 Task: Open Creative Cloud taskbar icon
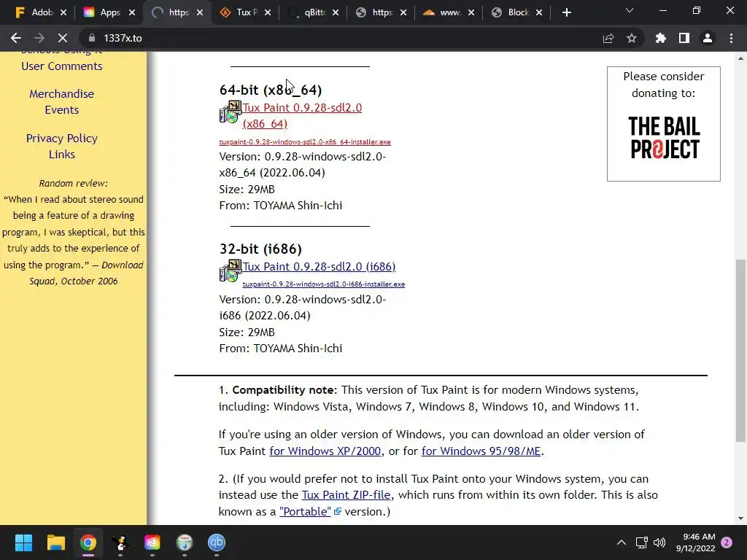[152, 542]
